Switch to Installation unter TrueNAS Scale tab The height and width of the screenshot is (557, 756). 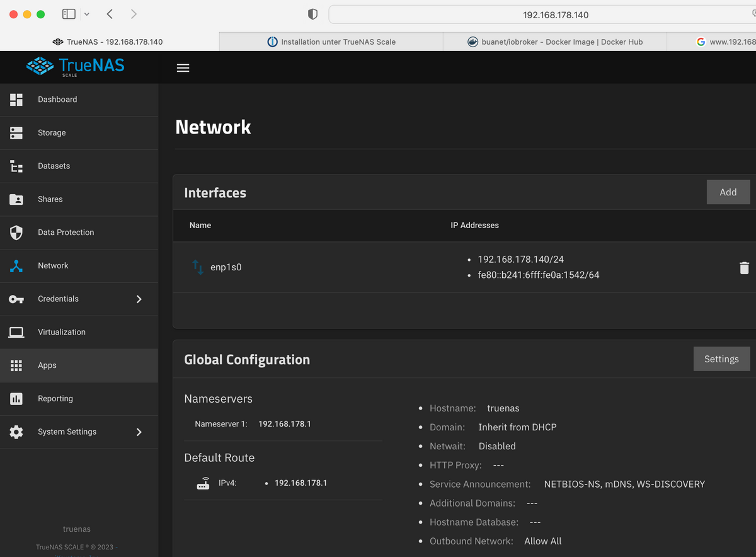pos(331,42)
